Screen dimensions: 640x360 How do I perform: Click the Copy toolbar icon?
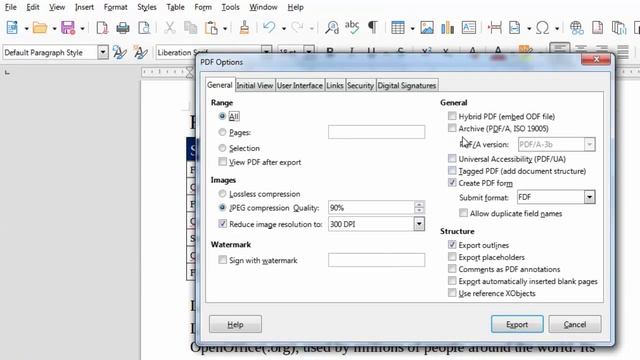click(191, 28)
